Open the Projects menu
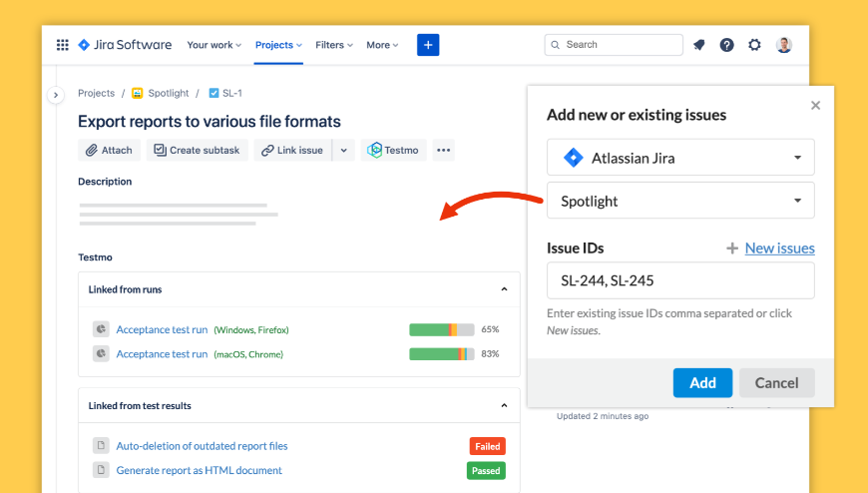Image resolution: width=868 pixels, height=493 pixels. (x=278, y=45)
